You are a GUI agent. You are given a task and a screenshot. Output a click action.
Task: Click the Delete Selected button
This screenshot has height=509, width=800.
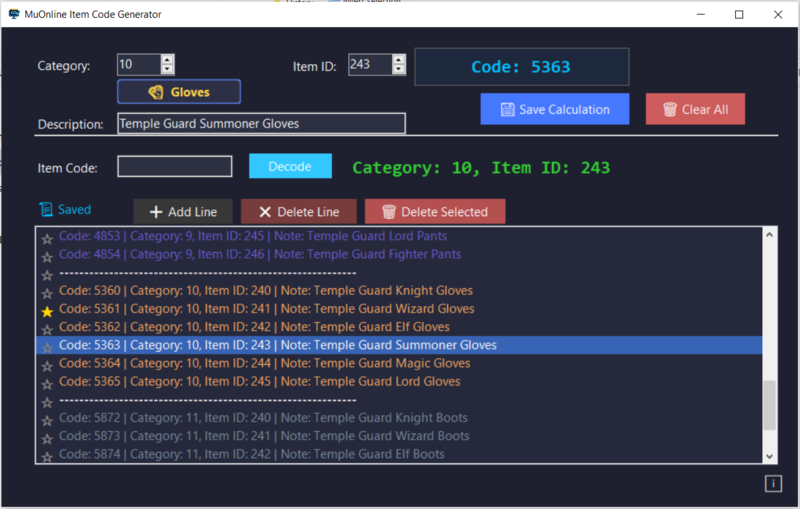tap(435, 212)
